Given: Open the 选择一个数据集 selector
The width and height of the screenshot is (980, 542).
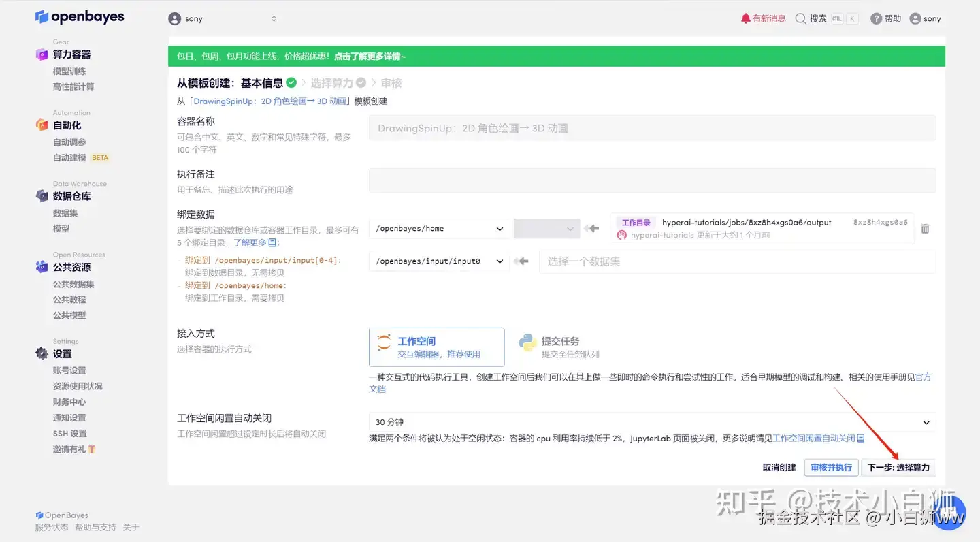Looking at the screenshot, I should point(737,261).
